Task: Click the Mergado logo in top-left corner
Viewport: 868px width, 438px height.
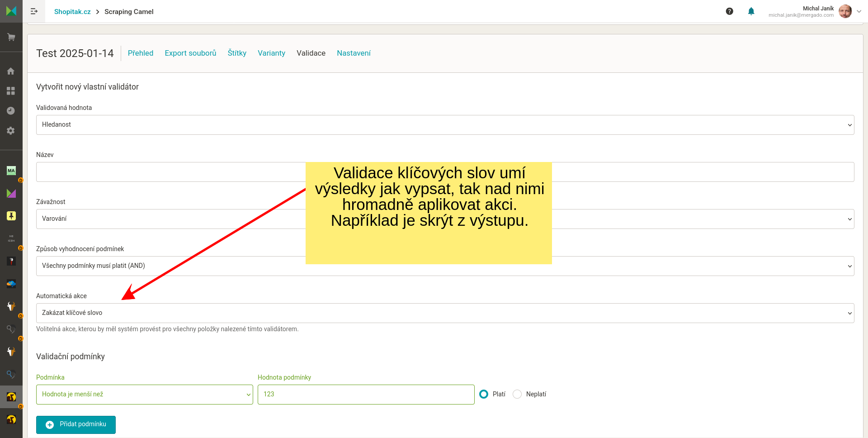Action: [x=11, y=11]
